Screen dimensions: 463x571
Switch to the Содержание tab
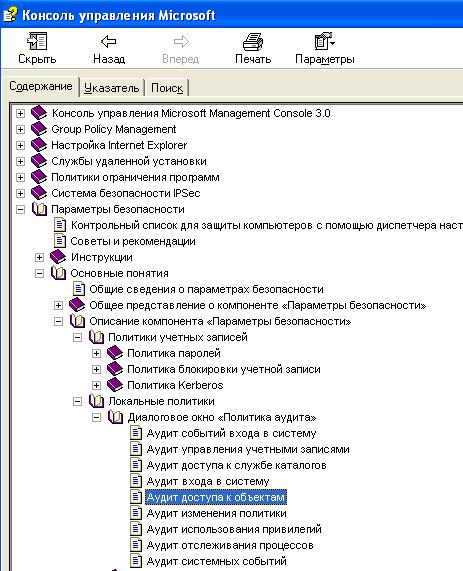41,86
